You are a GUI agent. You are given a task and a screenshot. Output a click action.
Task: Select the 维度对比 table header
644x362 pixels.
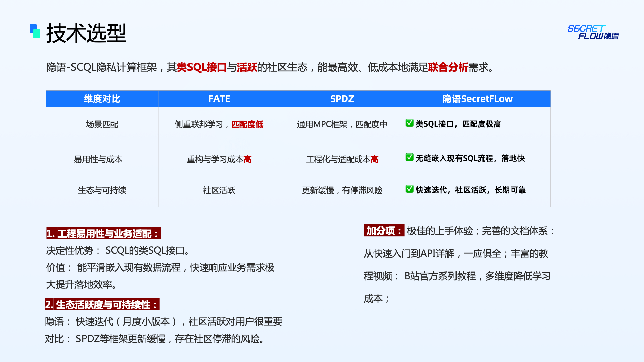102,99
